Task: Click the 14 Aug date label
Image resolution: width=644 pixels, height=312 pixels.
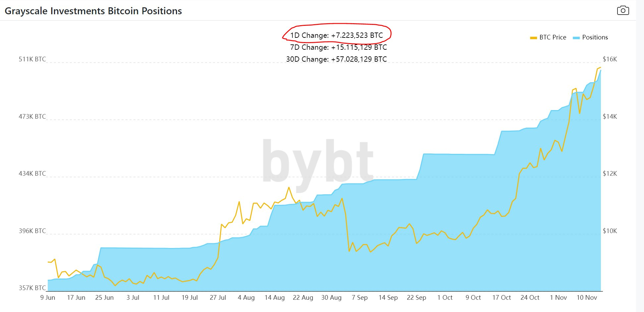Action: (275, 297)
